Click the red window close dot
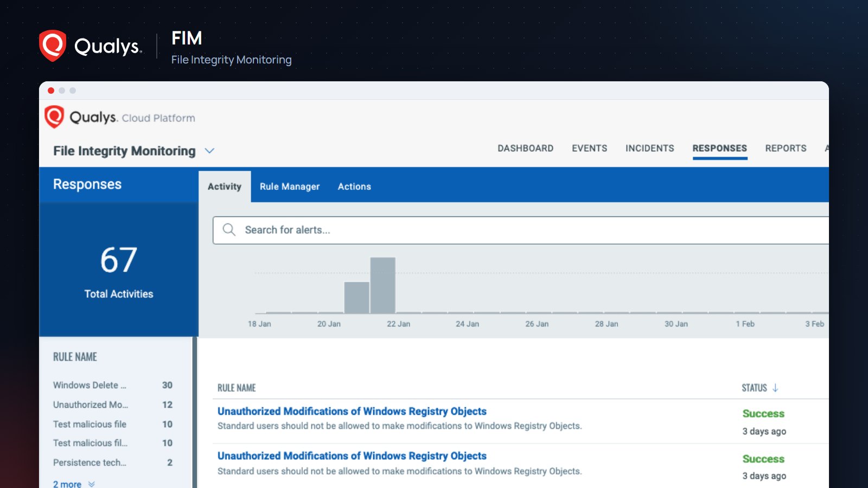The height and width of the screenshot is (488, 868). click(51, 91)
